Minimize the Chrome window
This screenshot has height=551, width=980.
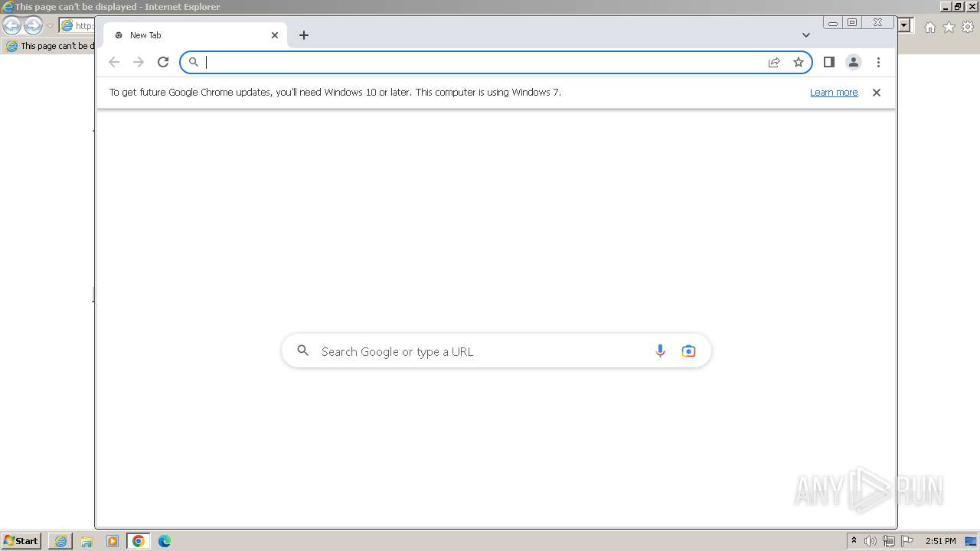[833, 22]
